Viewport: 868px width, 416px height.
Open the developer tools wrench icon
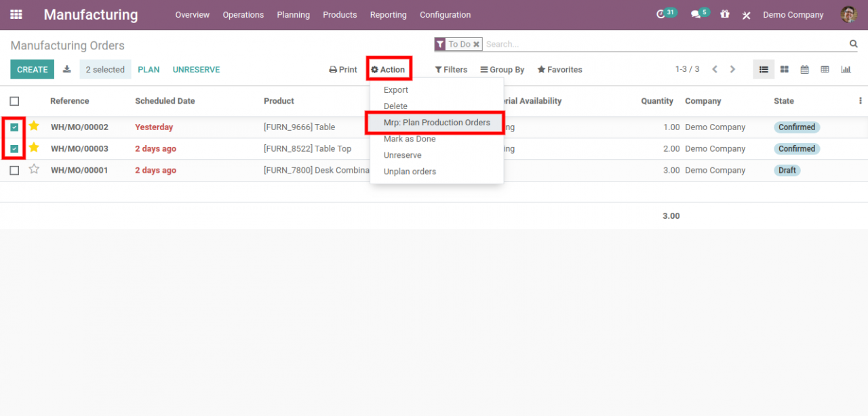[746, 14]
